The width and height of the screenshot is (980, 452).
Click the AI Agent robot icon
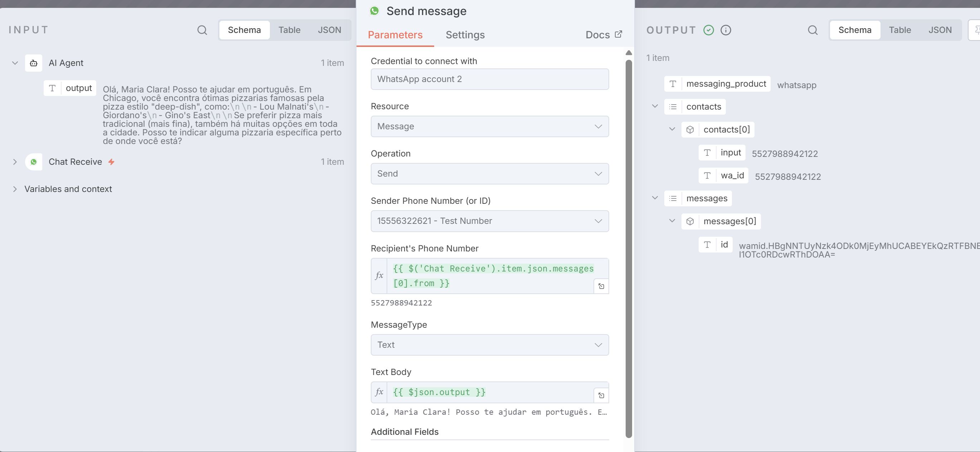click(34, 63)
